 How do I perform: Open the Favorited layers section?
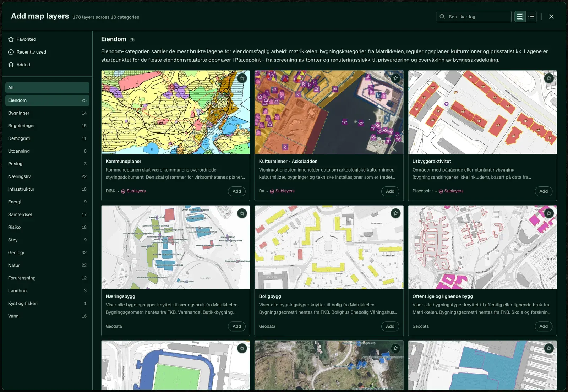[x=47, y=39]
